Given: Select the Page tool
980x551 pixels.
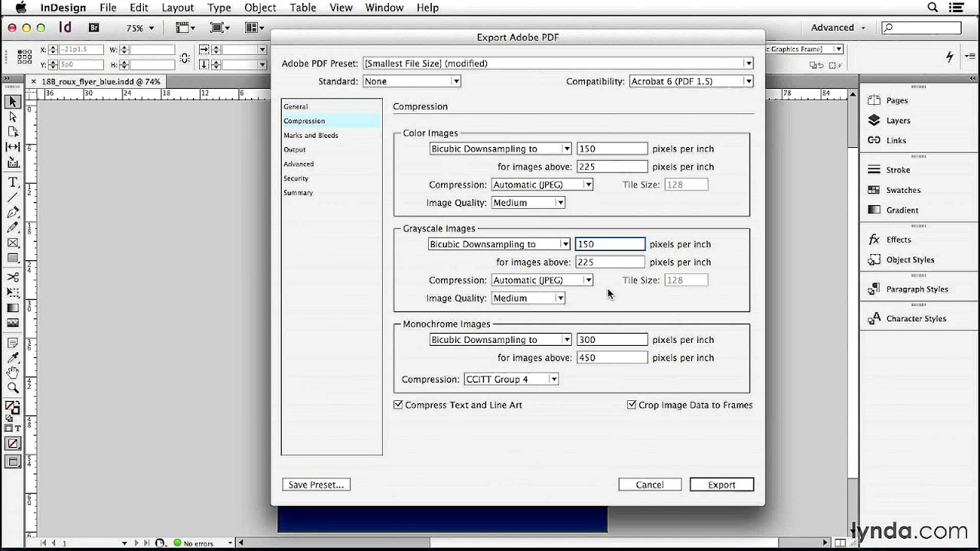Looking at the screenshot, I should [13, 132].
